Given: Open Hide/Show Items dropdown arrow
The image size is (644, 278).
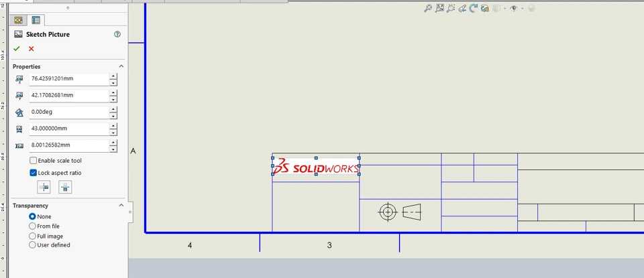Looking at the screenshot, I should coord(523,8).
